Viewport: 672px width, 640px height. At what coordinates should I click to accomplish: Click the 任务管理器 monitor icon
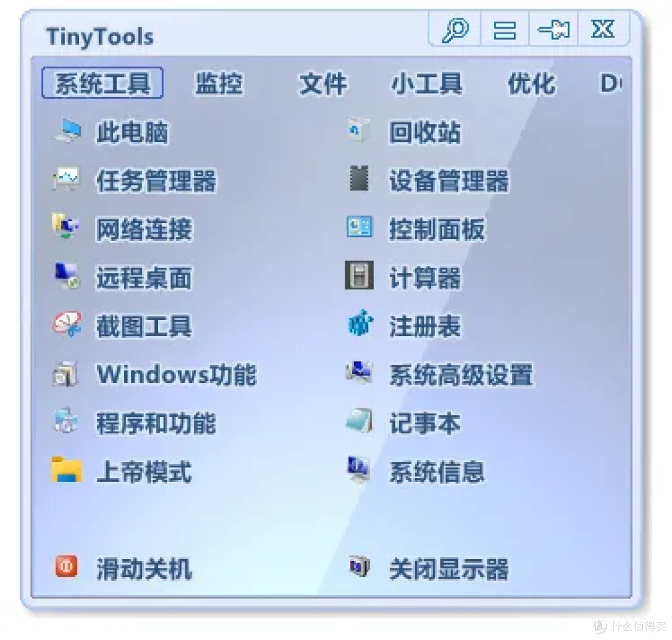coord(65,179)
